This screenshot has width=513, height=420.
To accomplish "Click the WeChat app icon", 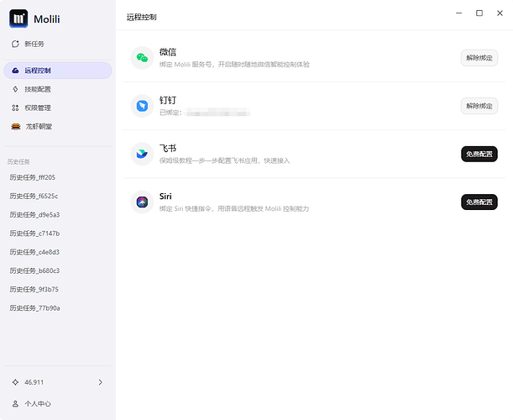I will pyautogui.click(x=142, y=58).
